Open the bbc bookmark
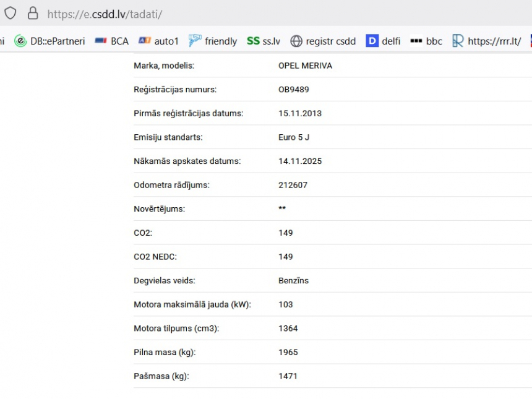 pyautogui.click(x=426, y=41)
